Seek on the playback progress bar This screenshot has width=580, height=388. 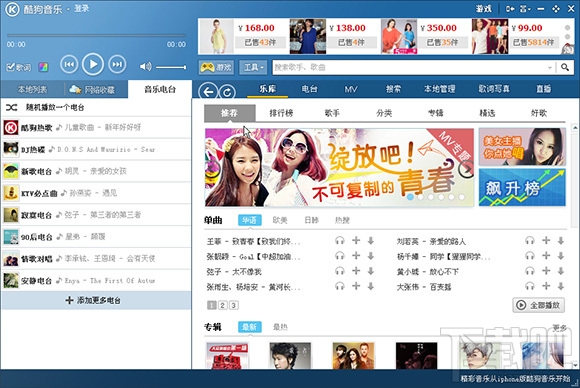96,36
